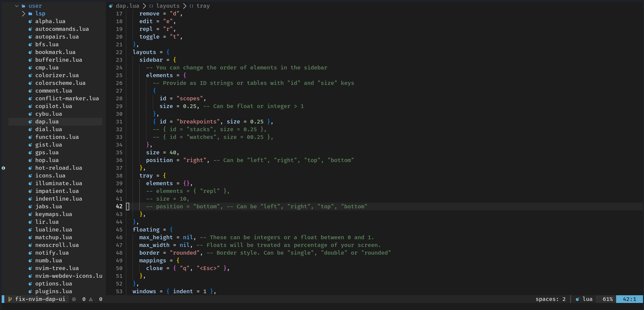Click lua icon beside cmp.lua
Image resolution: width=644 pixels, height=310 pixels.
pos(30,68)
